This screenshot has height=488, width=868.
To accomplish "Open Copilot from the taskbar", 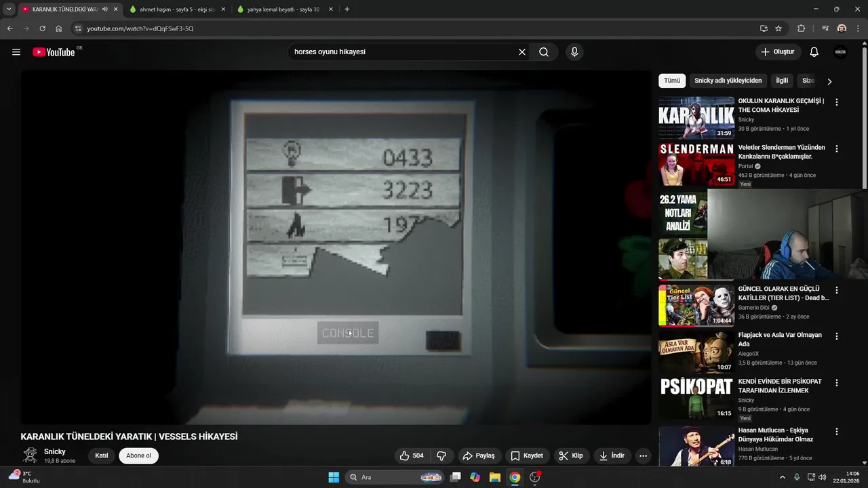I will 475,477.
